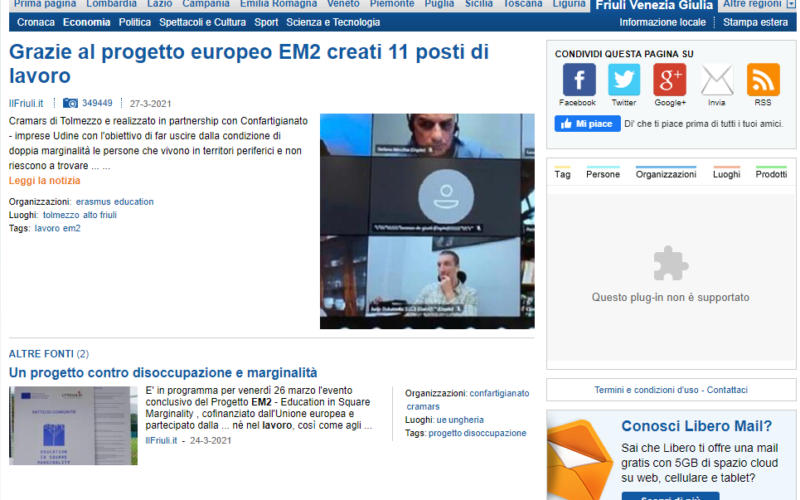
Task: Click the education organization link
Action: click(134, 202)
